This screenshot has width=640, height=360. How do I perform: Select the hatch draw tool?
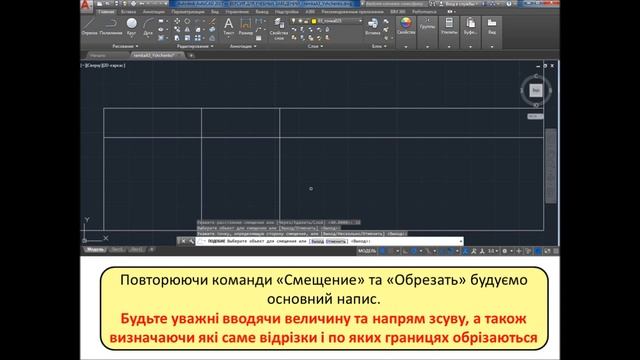coord(161,38)
